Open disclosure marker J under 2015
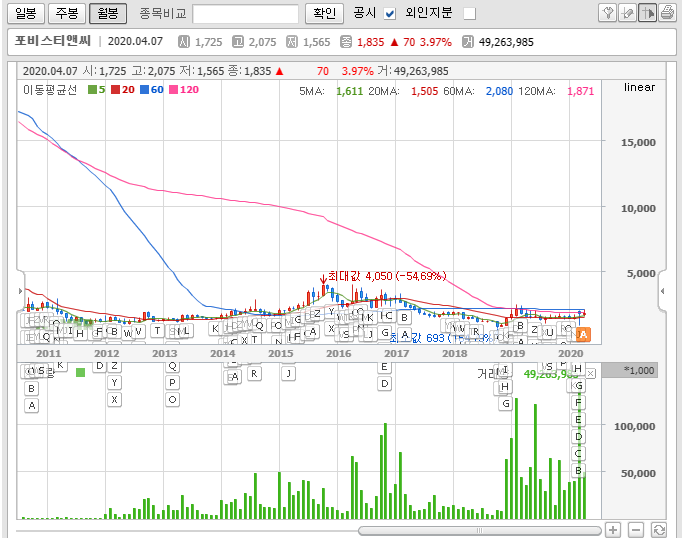The width and height of the screenshot is (689, 538). pyautogui.click(x=288, y=374)
